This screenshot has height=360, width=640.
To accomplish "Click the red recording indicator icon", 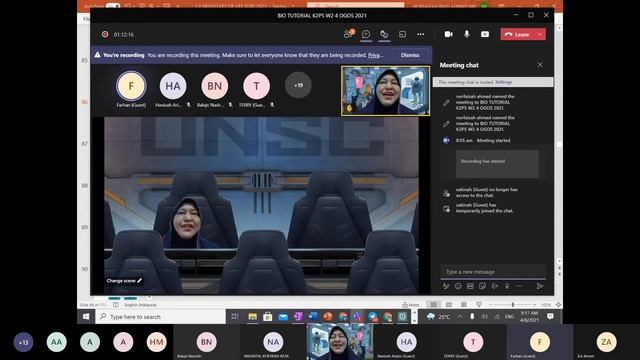I will 105,34.
